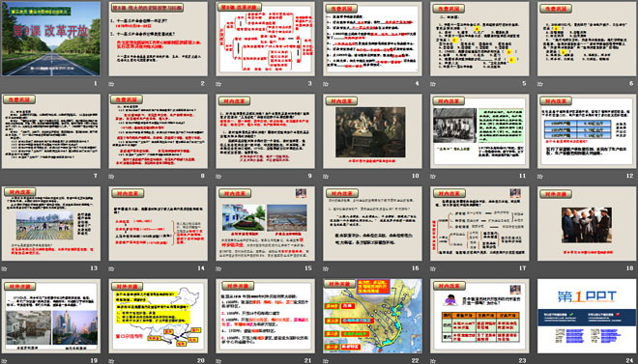638x364 pixels.
Task: Click the animation star icon under slide 20
Action: click(111, 361)
